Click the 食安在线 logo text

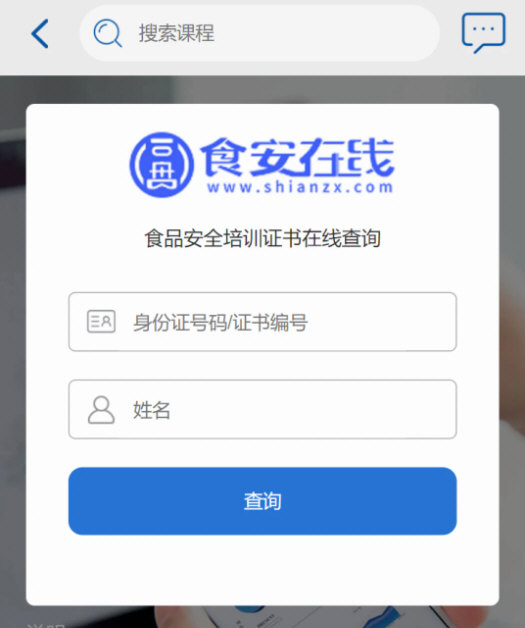[x=298, y=158]
